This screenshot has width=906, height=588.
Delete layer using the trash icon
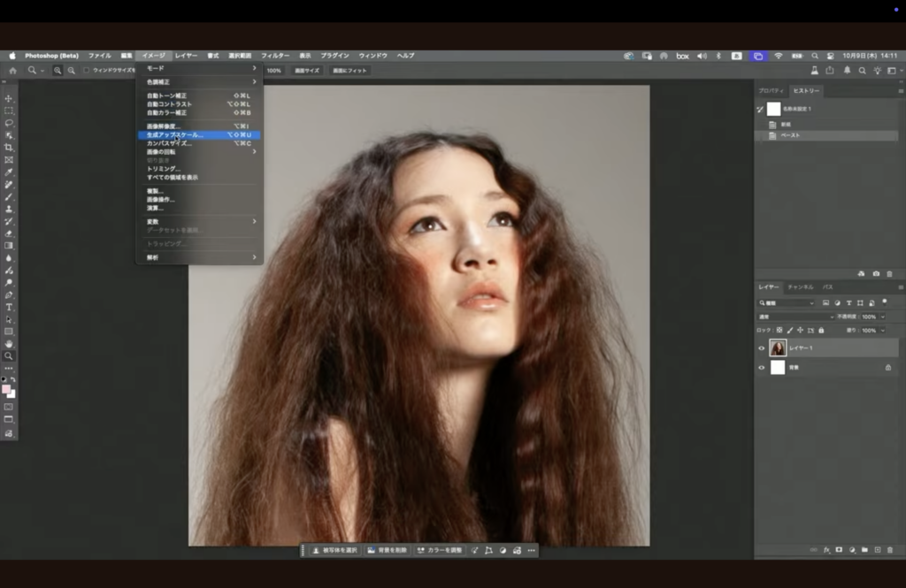(889, 549)
